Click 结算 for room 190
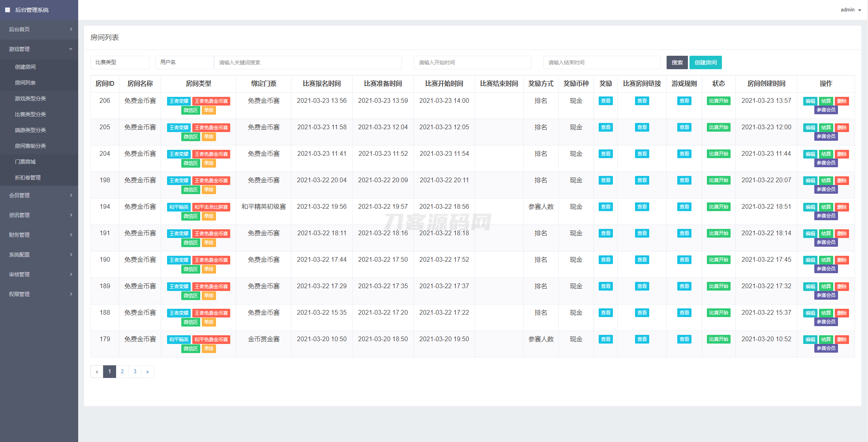 pos(826,260)
